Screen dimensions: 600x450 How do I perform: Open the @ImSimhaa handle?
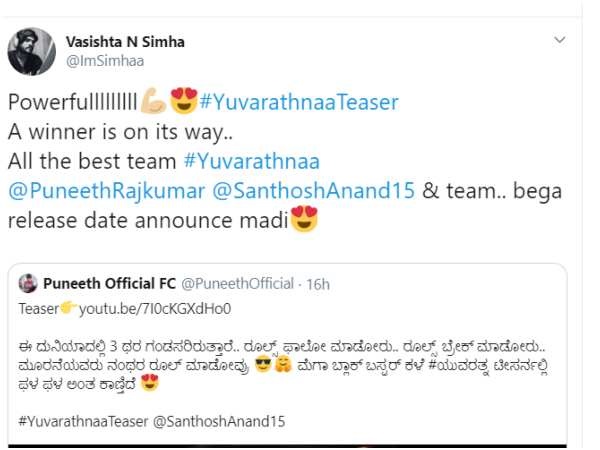click(105, 61)
